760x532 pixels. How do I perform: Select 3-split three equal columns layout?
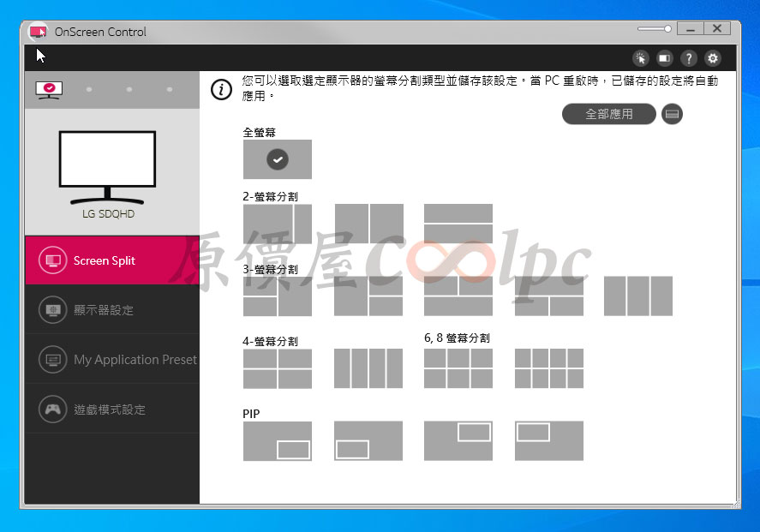pyautogui.click(x=638, y=296)
